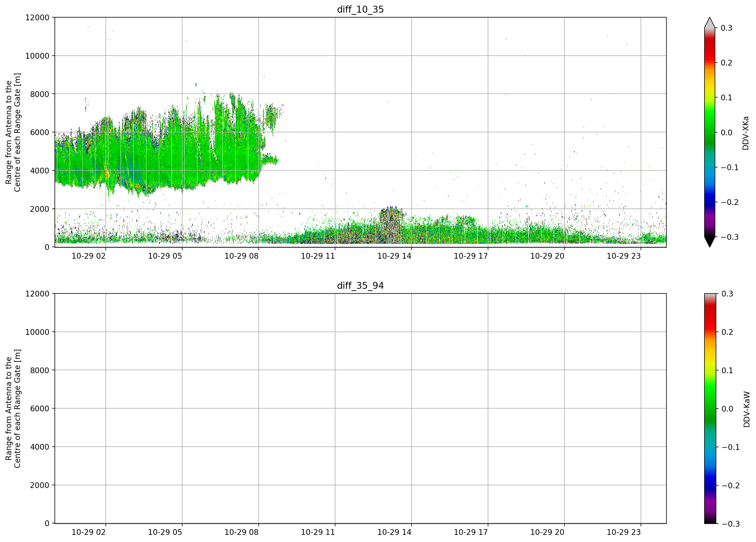
Task: Click the 6000 y-axis tick of bottom plot
Action: click(x=40, y=409)
